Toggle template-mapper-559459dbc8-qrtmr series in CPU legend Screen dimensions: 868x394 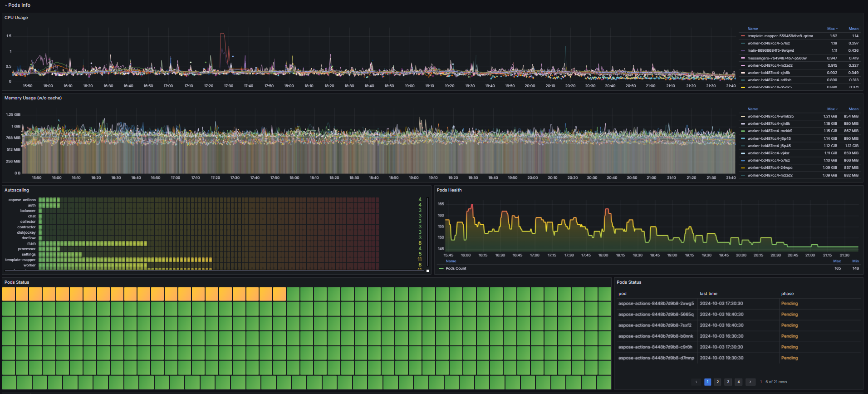click(x=780, y=36)
